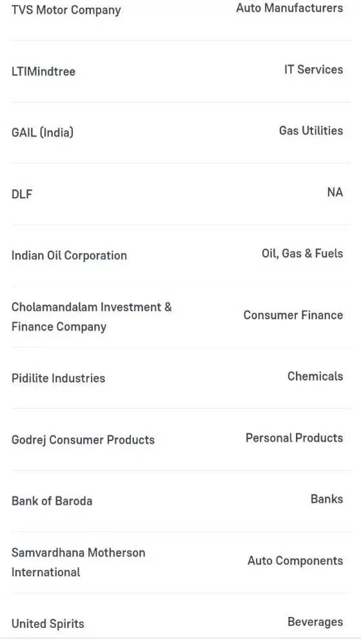The image size is (361, 644).
Task: Click the Personal Products sector label
Action: tap(294, 438)
